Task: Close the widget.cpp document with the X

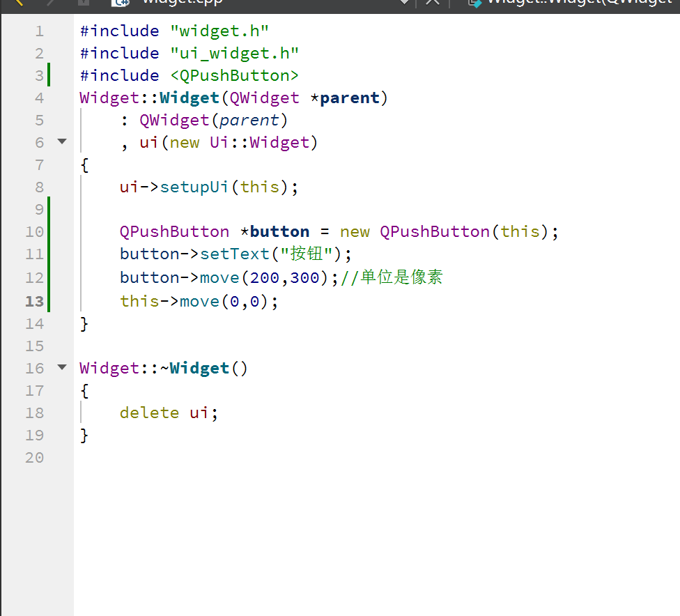Action: click(x=433, y=2)
